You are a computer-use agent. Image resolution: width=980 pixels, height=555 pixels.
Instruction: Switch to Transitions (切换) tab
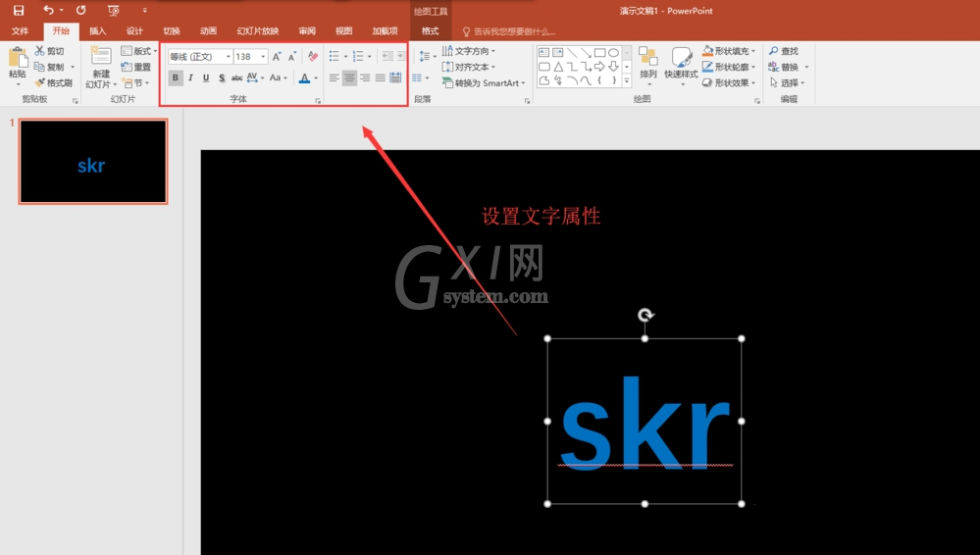pos(172,30)
